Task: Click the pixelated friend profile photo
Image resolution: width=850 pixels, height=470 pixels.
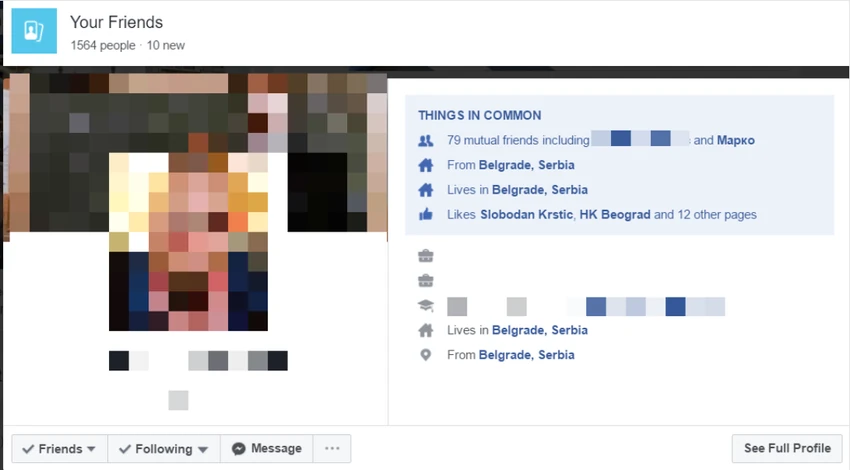Action: pos(188,241)
